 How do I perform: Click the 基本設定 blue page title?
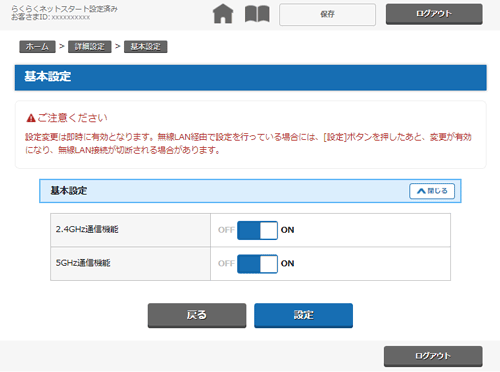click(x=48, y=77)
